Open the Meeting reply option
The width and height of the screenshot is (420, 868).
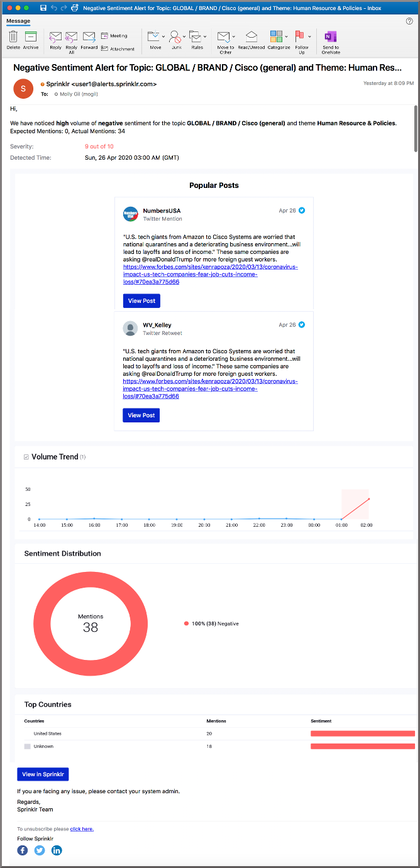(114, 36)
